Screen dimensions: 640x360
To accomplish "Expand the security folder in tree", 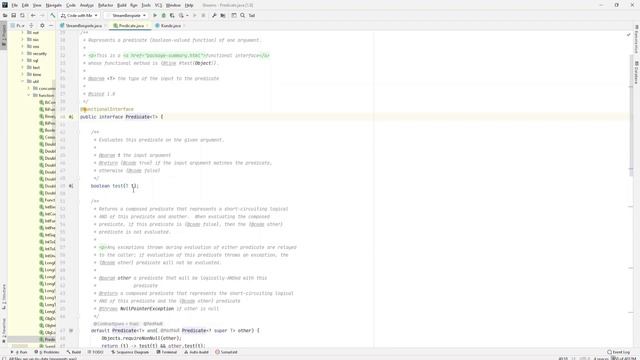I will 23,53.
